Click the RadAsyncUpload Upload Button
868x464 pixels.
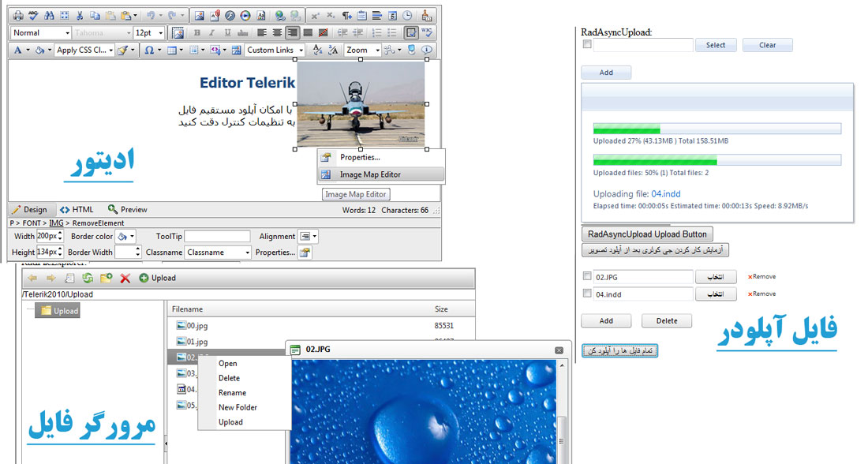click(647, 234)
